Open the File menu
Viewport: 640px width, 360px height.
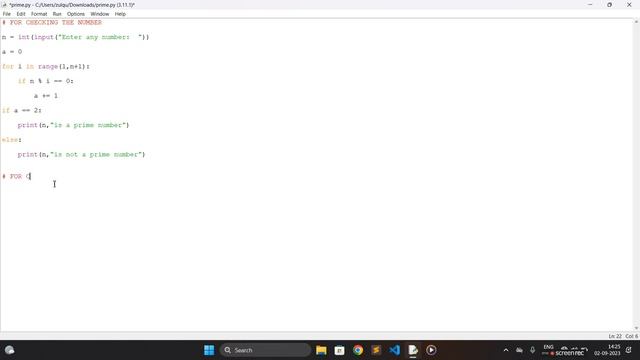pyautogui.click(x=7, y=14)
